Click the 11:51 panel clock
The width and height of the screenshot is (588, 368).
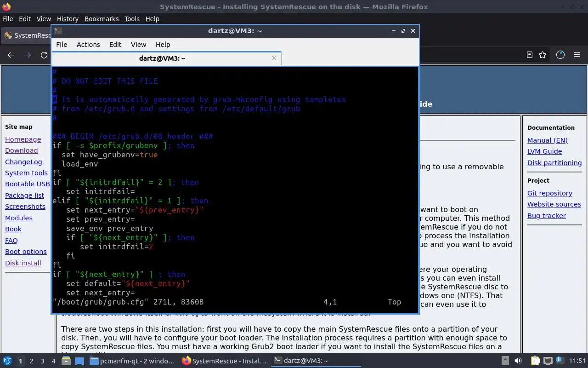pyautogui.click(x=577, y=361)
